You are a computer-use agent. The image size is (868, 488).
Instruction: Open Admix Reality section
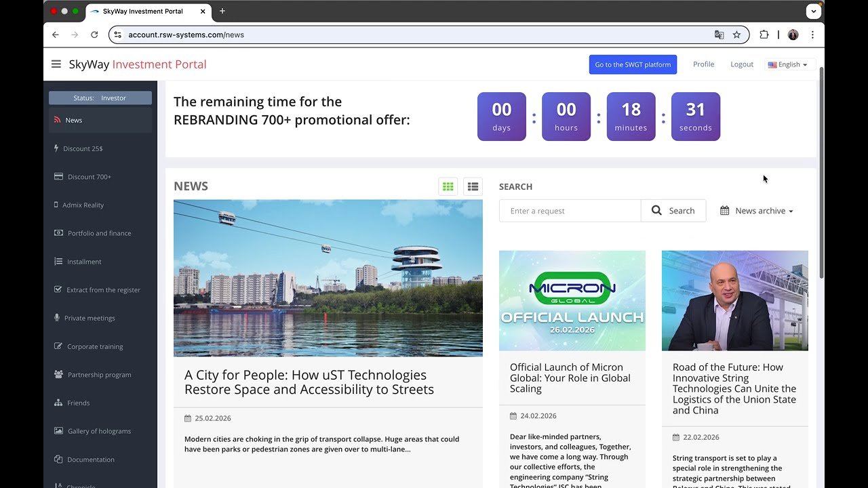click(x=100, y=205)
